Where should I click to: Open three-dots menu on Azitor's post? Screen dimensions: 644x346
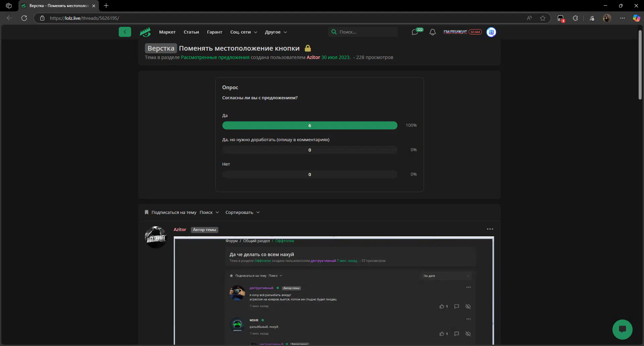tap(490, 229)
